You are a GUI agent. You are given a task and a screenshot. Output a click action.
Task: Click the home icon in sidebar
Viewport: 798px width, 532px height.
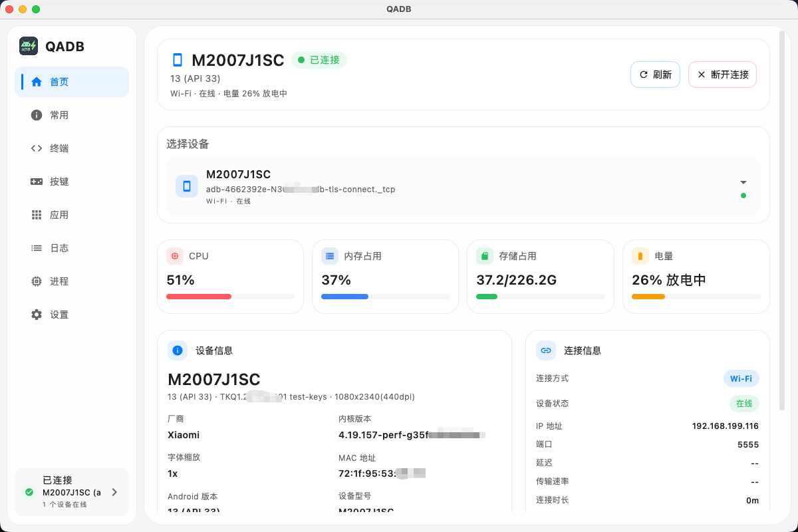[37, 82]
